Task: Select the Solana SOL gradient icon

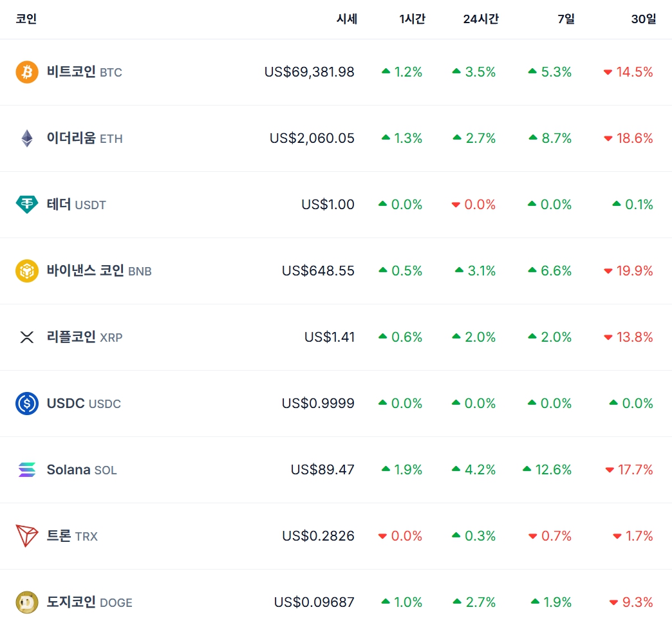Action: [27, 470]
